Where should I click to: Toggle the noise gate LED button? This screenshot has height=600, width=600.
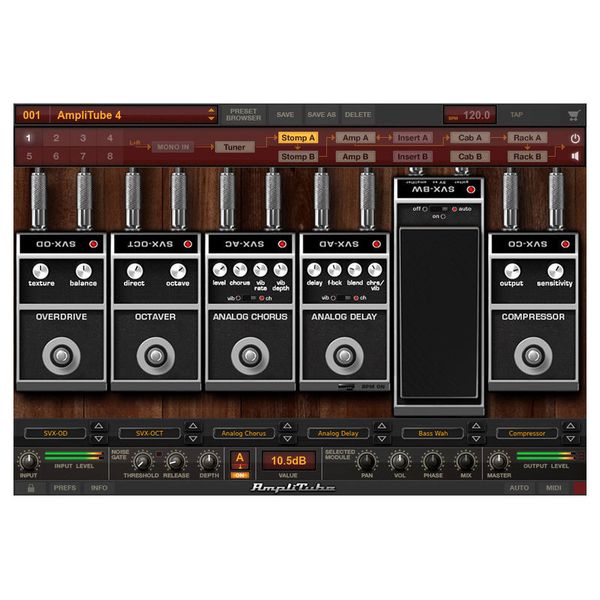[159, 454]
